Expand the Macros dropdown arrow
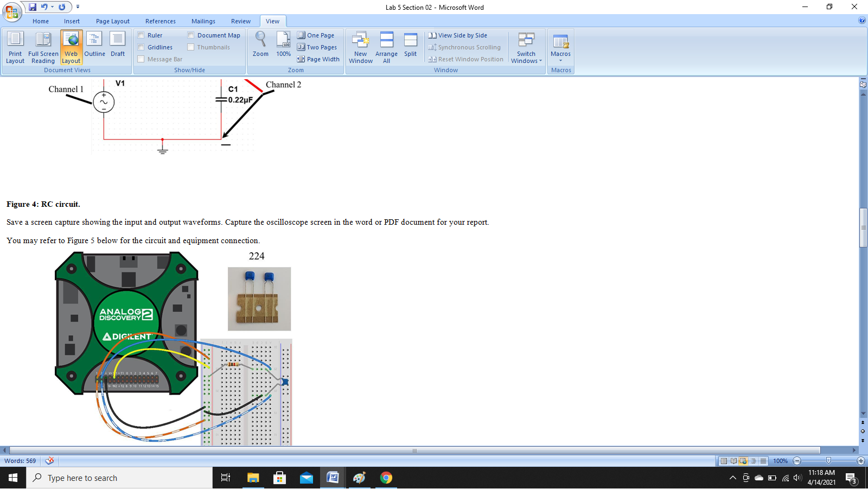Viewport: 868px width, 495px height. click(x=560, y=61)
